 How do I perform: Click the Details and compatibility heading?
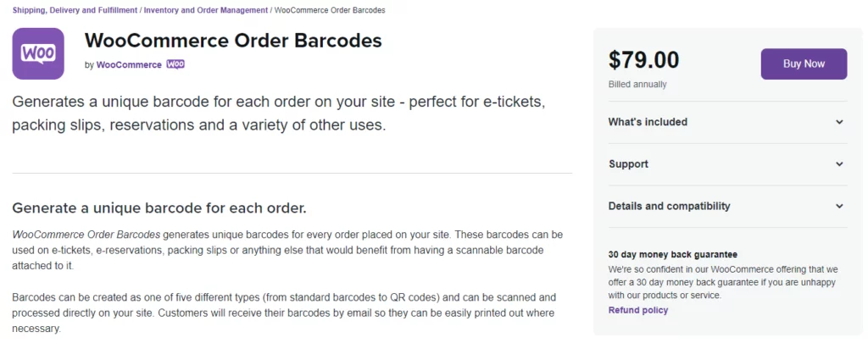tap(670, 206)
